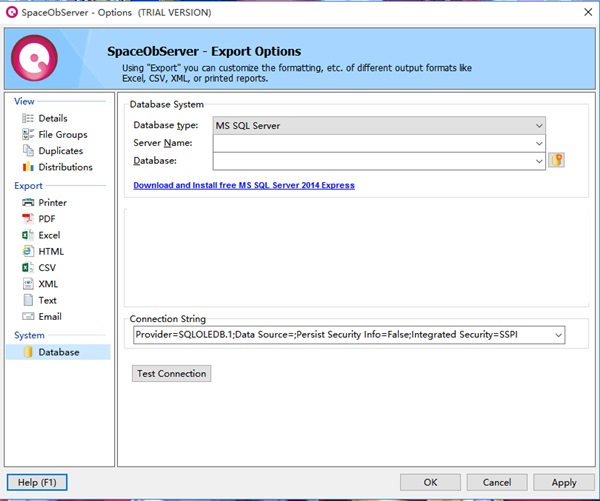Click into the Connection String text

pyautogui.click(x=326, y=335)
